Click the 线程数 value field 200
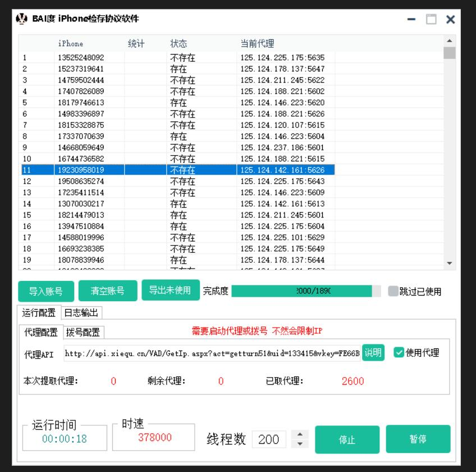The height and width of the screenshot is (472, 476). point(269,439)
